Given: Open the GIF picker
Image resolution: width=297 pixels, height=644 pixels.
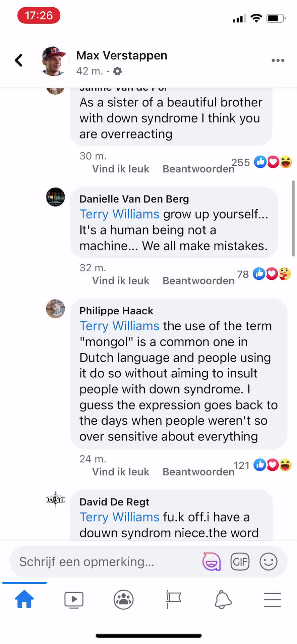Looking at the screenshot, I should point(240,561).
